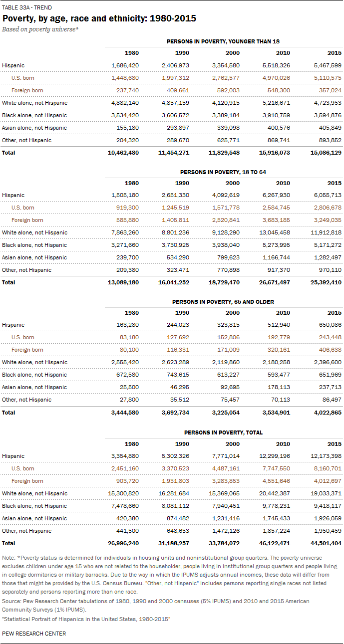
Task: Click White alone 2010 value 13,045,458
Action: point(274,232)
